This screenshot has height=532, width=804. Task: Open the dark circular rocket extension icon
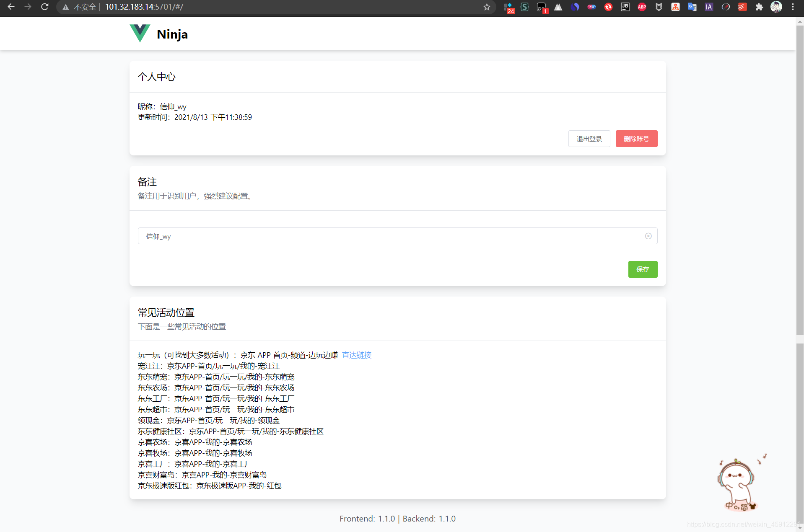[x=726, y=7]
